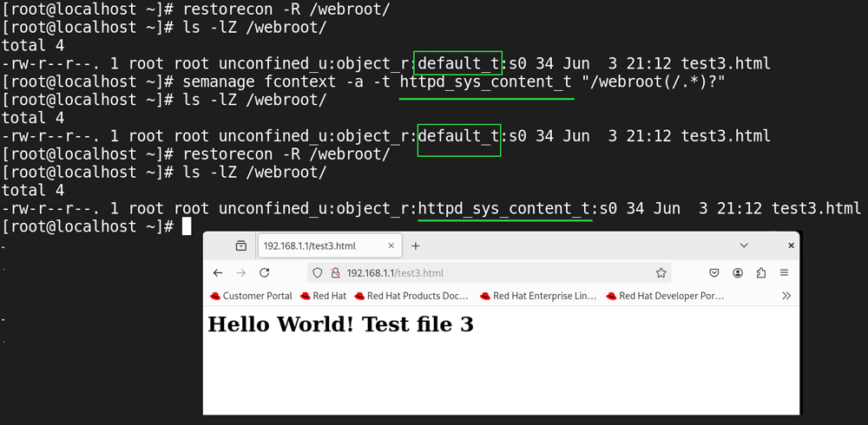Open the Red Hat Developer Portal bookmark
This screenshot has width=868, height=425.
pos(665,296)
